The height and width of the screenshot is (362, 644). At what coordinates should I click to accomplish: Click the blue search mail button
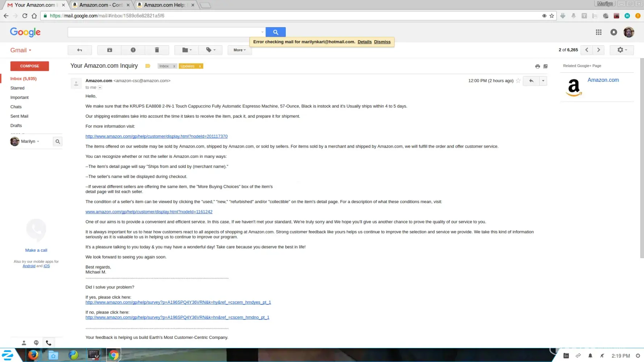[276, 32]
